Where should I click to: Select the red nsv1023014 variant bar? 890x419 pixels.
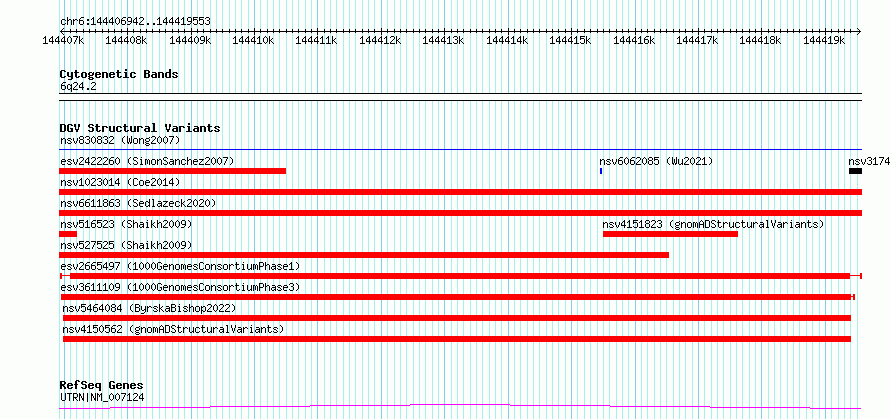[460, 192]
